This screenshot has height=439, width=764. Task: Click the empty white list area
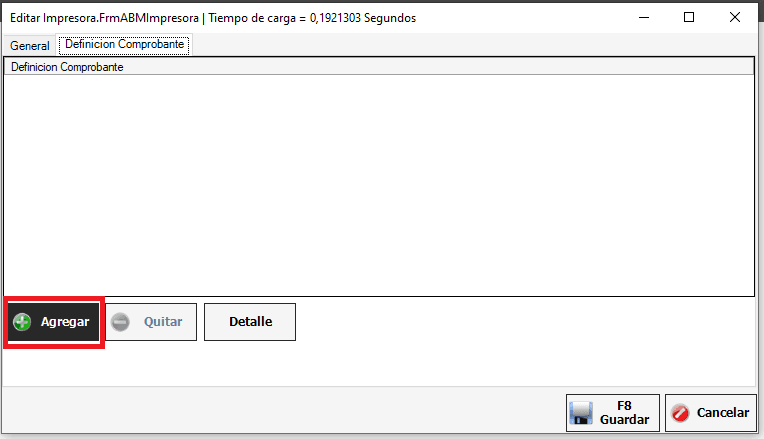pyautogui.click(x=379, y=185)
